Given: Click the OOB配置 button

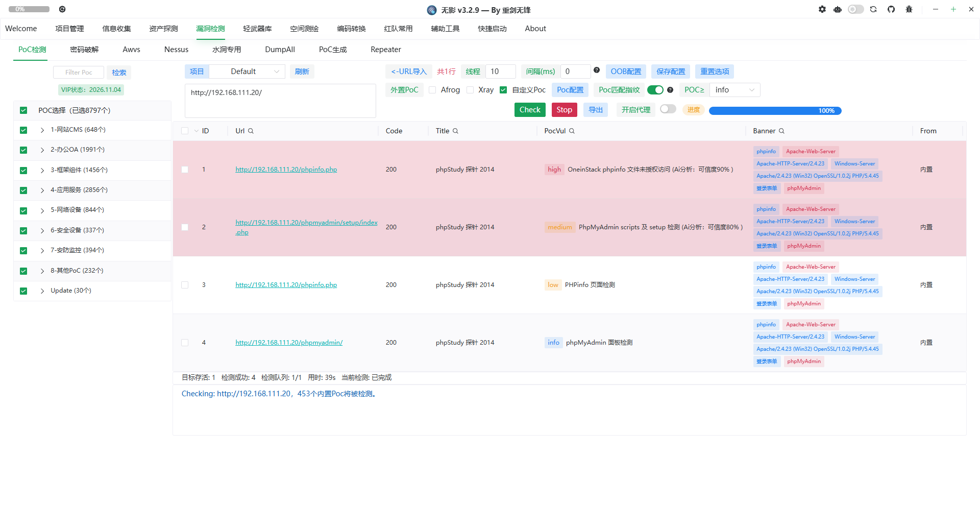Looking at the screenshot, I should (x=626, y=71).
